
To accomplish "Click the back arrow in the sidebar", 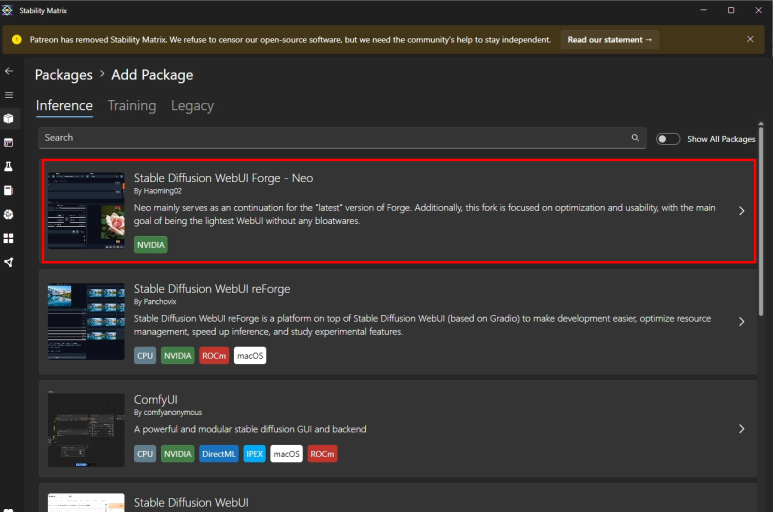I will (9, 71).
